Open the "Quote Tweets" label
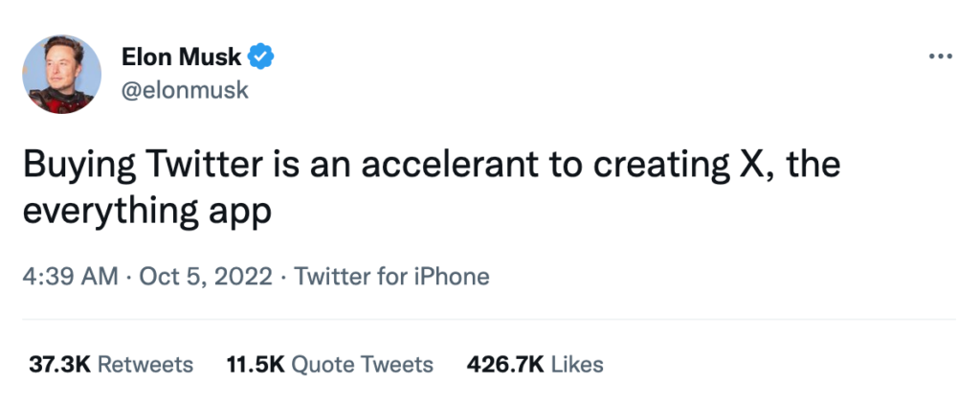The width and height of the screenshot is (980, 406). (x=362, y=365)
